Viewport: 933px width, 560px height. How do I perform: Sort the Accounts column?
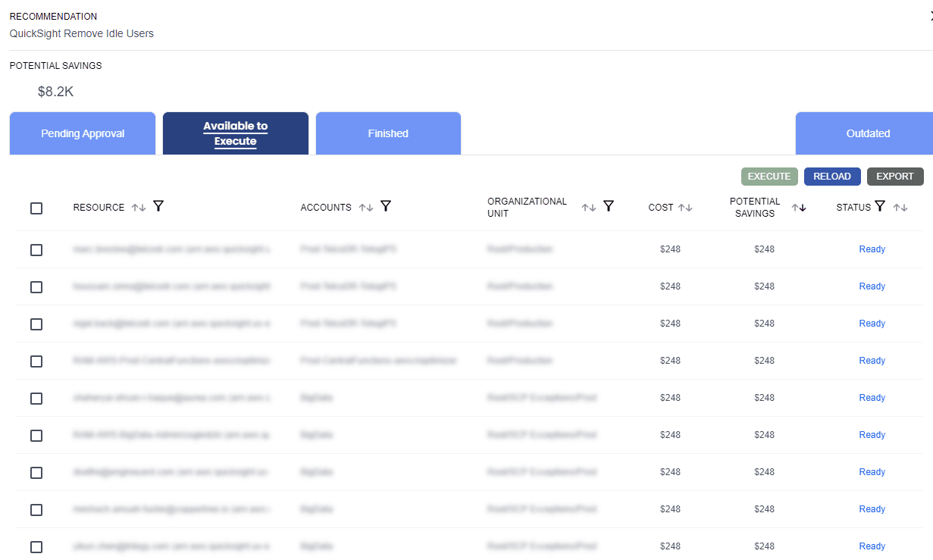tap(365, 205)
